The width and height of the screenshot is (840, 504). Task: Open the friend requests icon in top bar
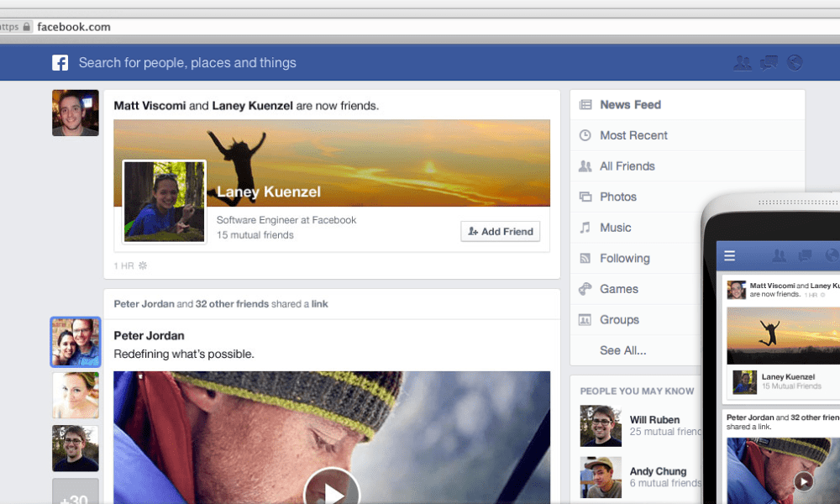click(743, 62)
